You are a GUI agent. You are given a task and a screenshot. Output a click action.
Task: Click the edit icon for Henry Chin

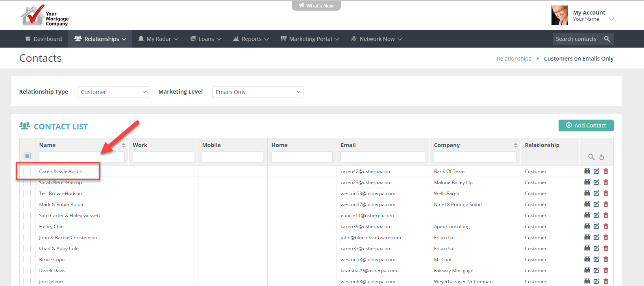click(596, 226)
